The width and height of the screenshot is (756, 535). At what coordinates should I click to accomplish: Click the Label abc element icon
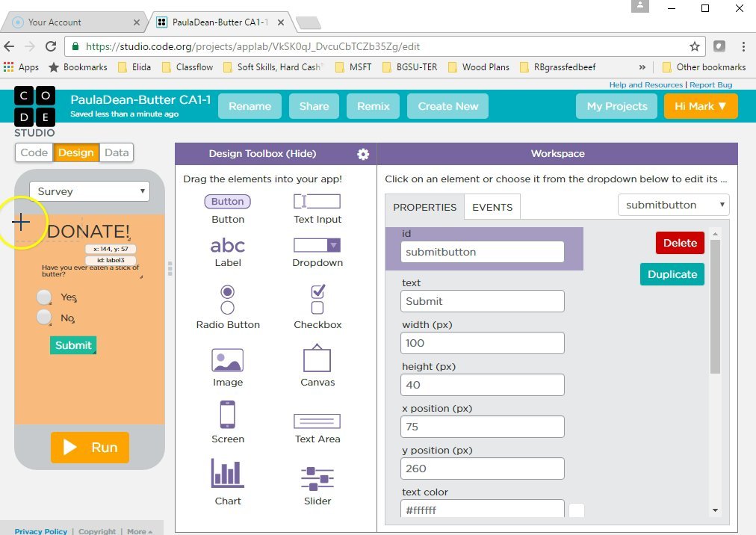pos(228,245)
